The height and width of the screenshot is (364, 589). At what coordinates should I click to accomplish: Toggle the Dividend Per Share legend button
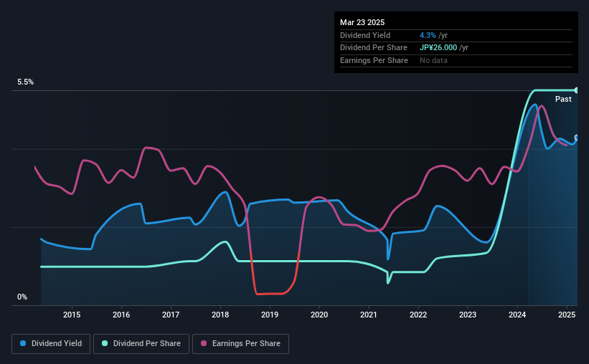(141, 344)
